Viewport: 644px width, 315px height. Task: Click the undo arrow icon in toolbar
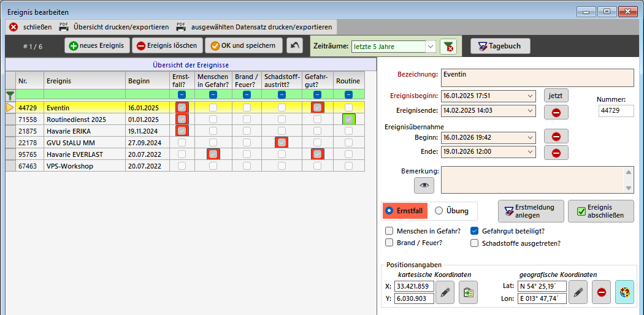(x=295, y=46)
